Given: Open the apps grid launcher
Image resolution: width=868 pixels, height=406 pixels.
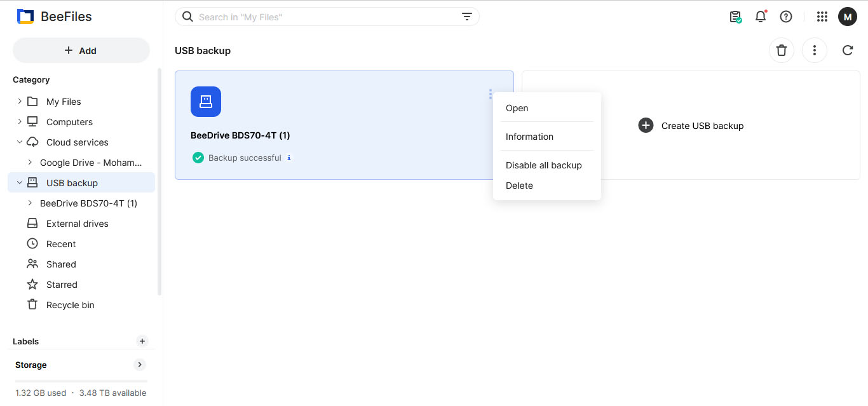Looking at the screenshot, I should tap(822, 17).
